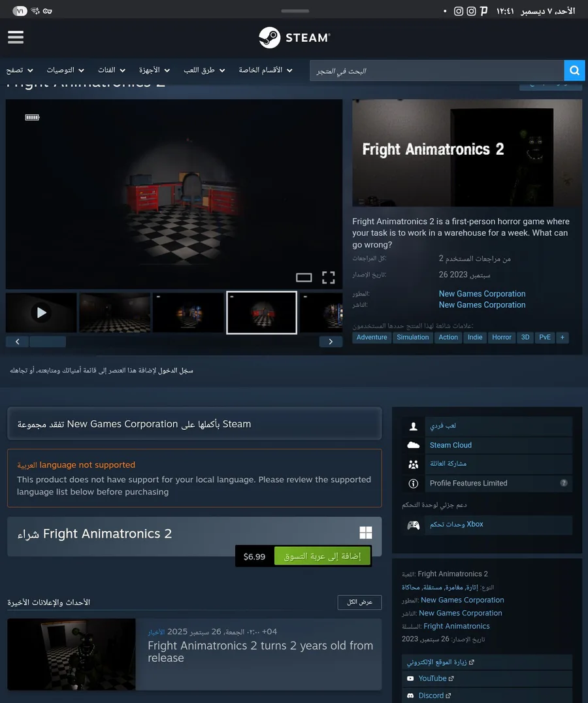The height and width of the screenshot is (703, 588).
Task: Click the Xbox controller icon
Action: pyautogui.click(x=413, y=525)
